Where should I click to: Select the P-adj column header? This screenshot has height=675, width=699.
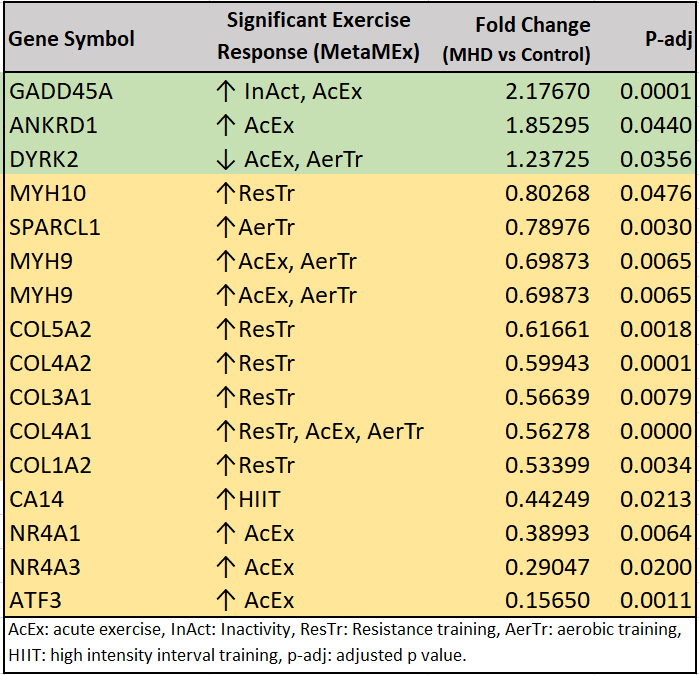pyautogui.click(x=665, y=40)
